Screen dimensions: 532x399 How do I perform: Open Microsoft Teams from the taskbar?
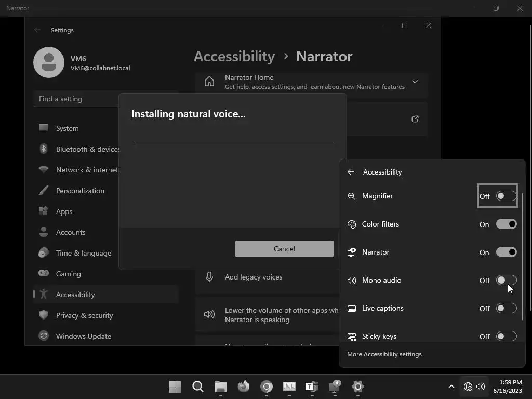[312, 387]
